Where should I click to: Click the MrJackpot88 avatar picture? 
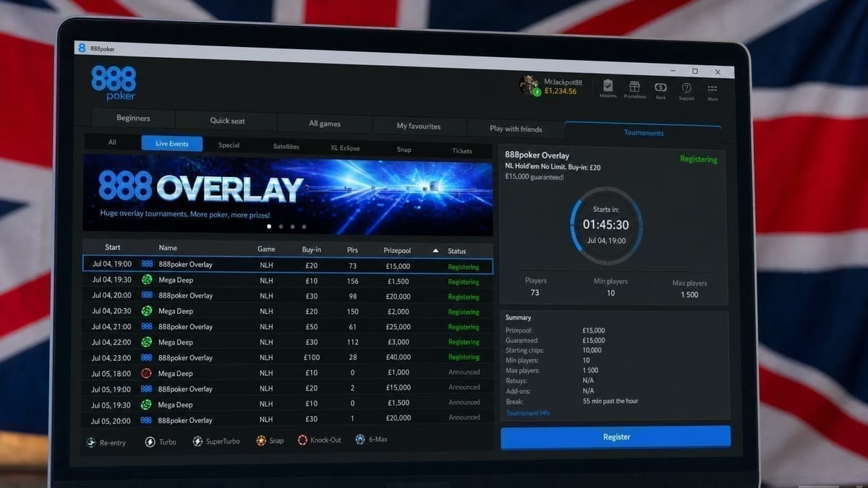pos(529,85)
